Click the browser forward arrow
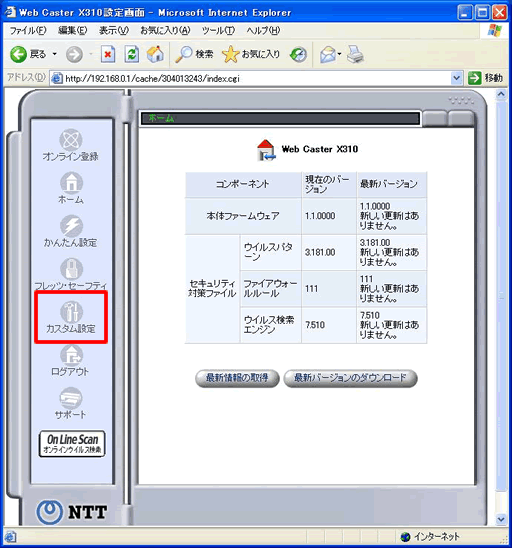The image size is (512, 548). click(74, 55)
